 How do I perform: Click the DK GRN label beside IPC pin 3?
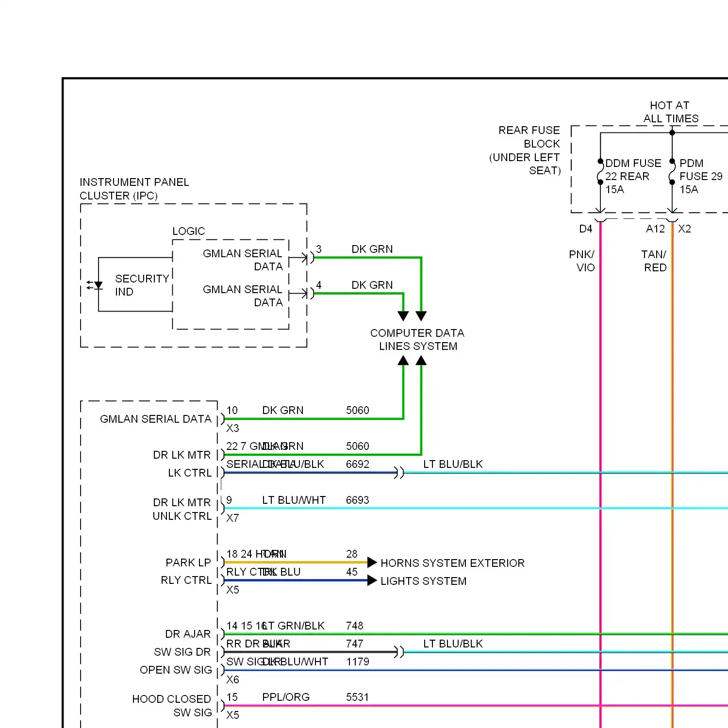(x=372, y=249)
